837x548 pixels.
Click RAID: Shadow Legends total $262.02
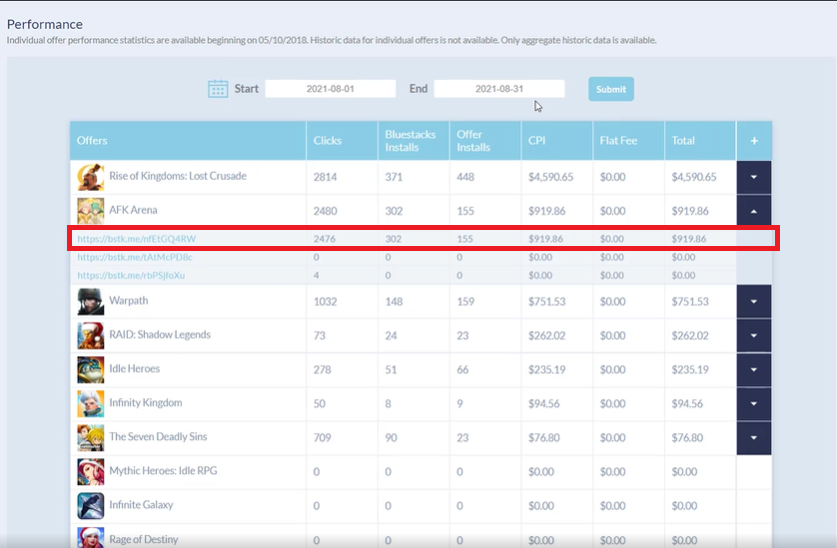coord(690,336)
